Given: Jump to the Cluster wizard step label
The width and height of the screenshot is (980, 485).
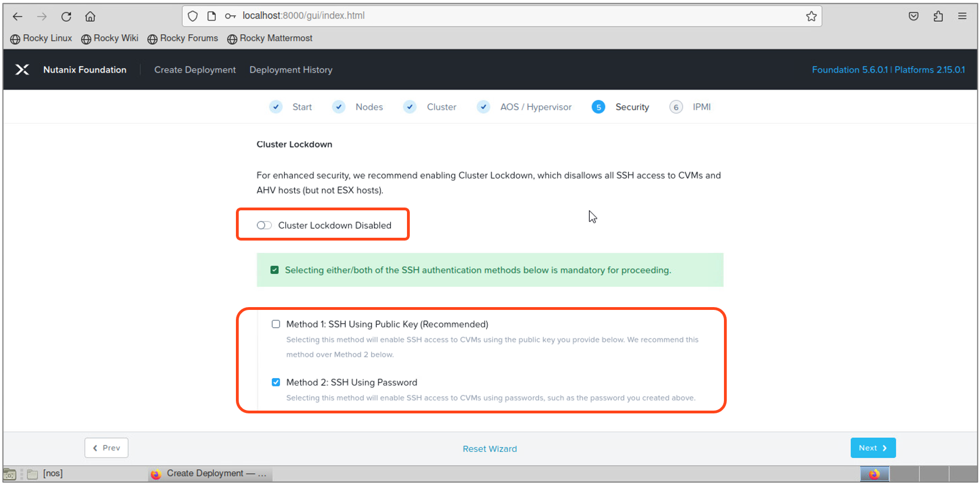Looking at the screenshot, I should (442, 107).
